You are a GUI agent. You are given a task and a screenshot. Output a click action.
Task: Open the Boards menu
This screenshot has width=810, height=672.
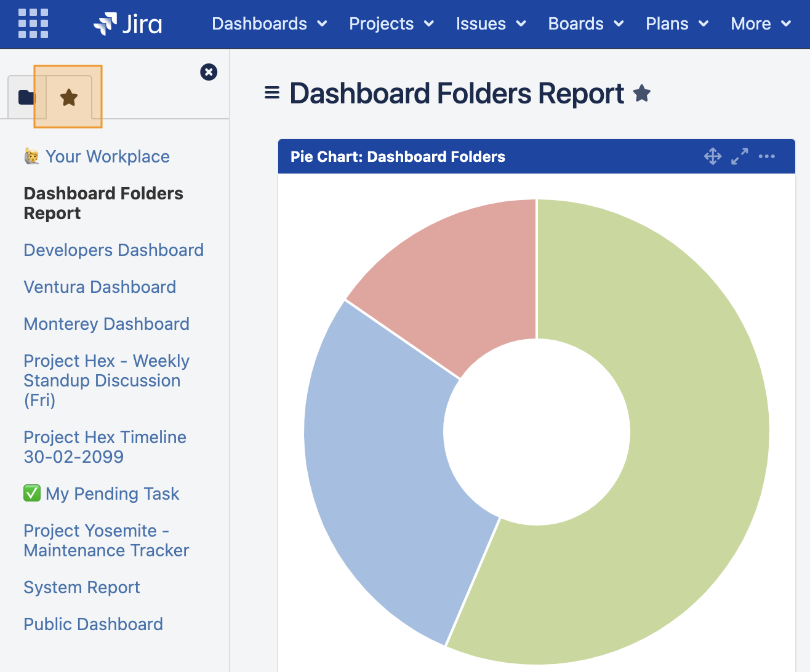[x=585, y=23]
